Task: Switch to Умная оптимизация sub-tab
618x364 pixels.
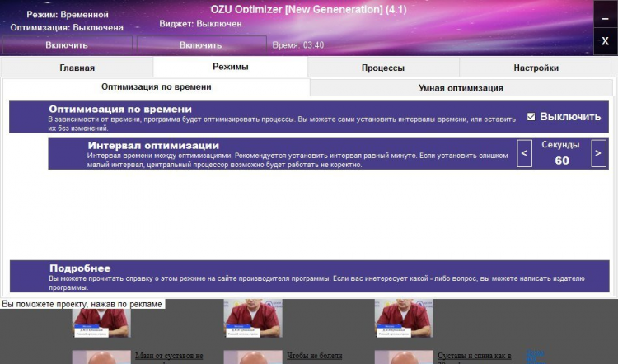Action: click(461, 88)
